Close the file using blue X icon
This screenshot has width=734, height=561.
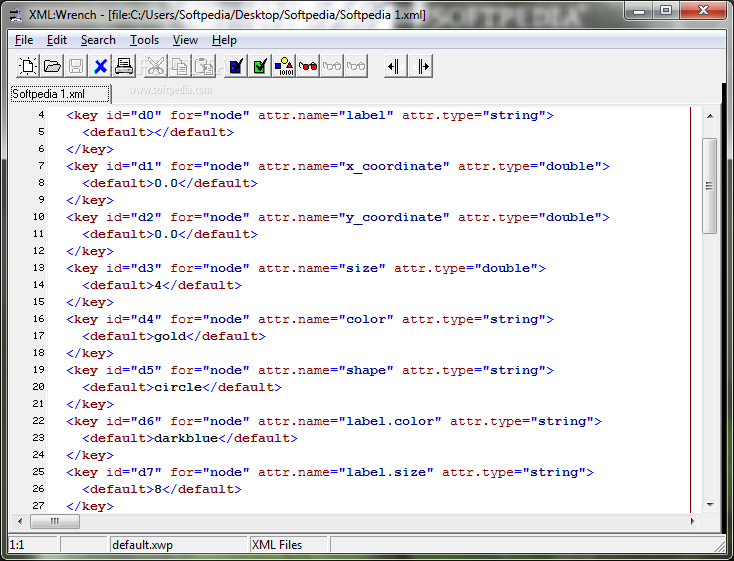click(x=100, y=66)
